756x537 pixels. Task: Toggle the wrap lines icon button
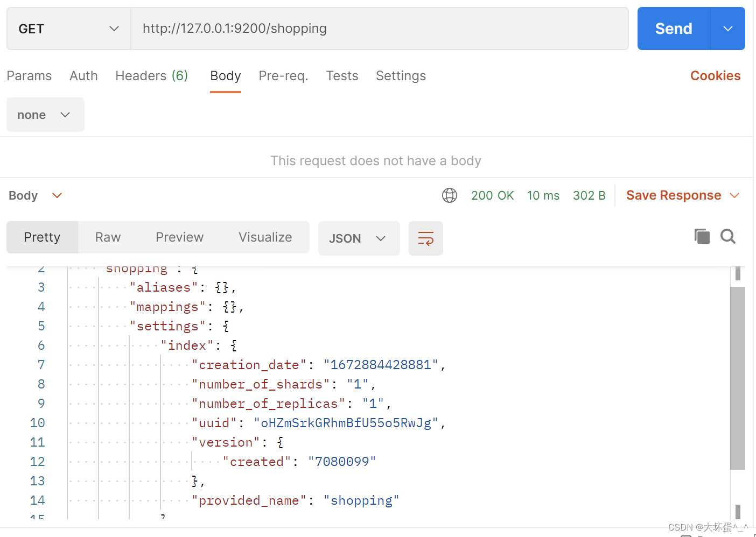426,238
